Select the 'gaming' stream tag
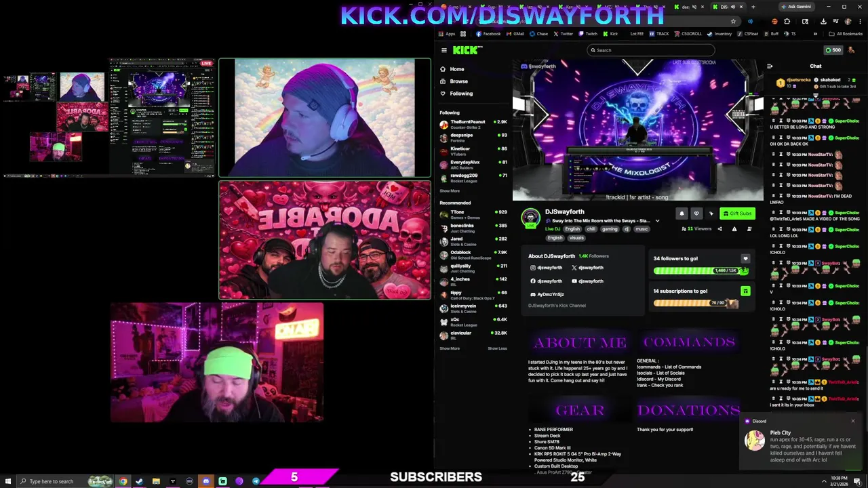Image resolution: width=868 pixels, height=488 pixels. pyautogui.click(x=610, y=229)
